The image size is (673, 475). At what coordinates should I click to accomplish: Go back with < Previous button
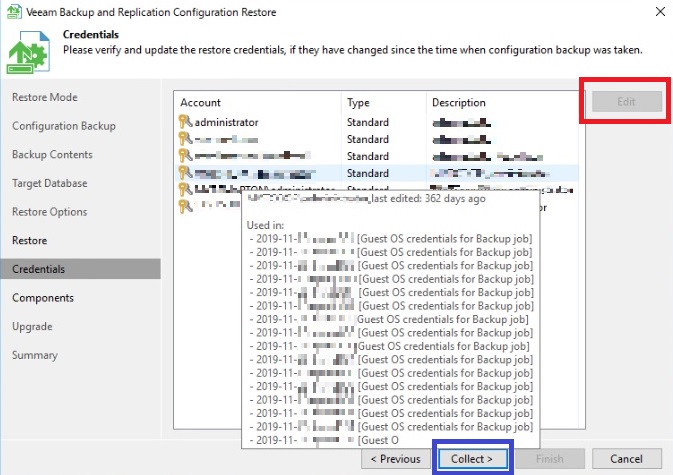(x=395, y=459)
